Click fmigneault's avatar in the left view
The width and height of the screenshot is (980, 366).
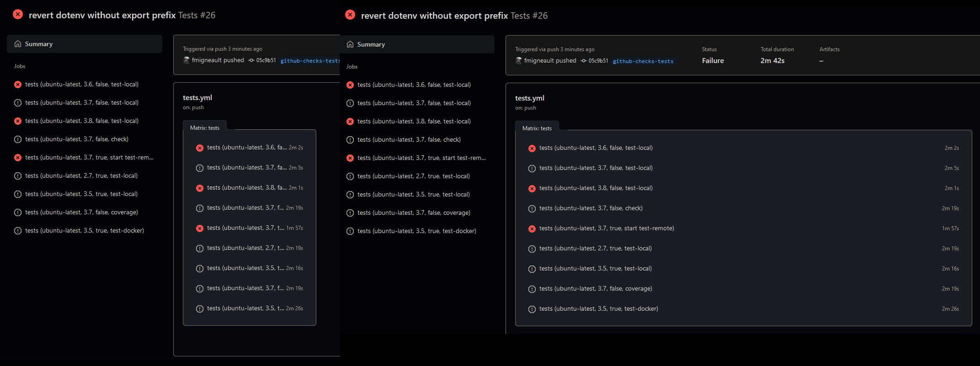186,60
